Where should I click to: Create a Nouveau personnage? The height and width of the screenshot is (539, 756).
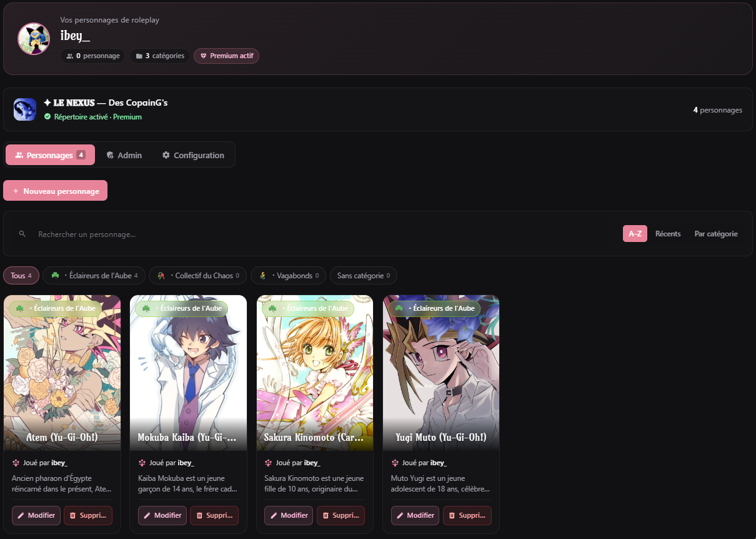point(55,191)
